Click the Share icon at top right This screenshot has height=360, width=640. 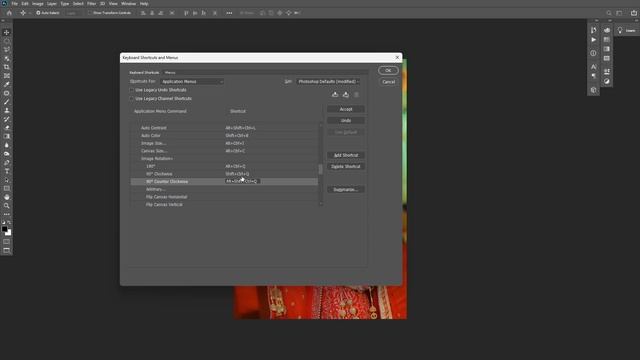[634, 13]
